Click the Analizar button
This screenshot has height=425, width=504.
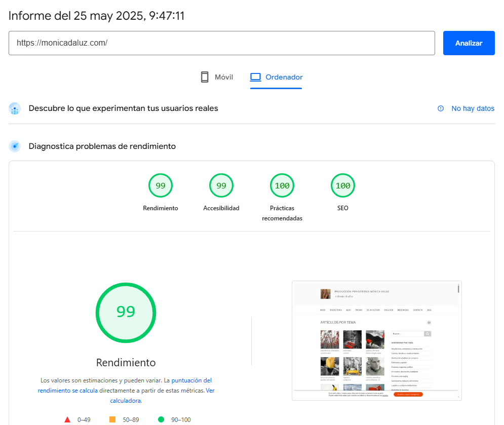click(x=469, y=43)
